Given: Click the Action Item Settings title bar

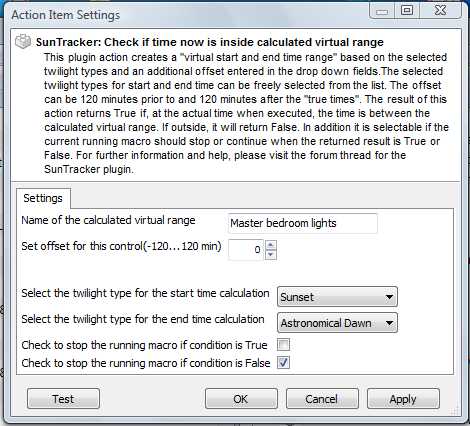Looking at the screenshot, I should (x=187, y=15).
